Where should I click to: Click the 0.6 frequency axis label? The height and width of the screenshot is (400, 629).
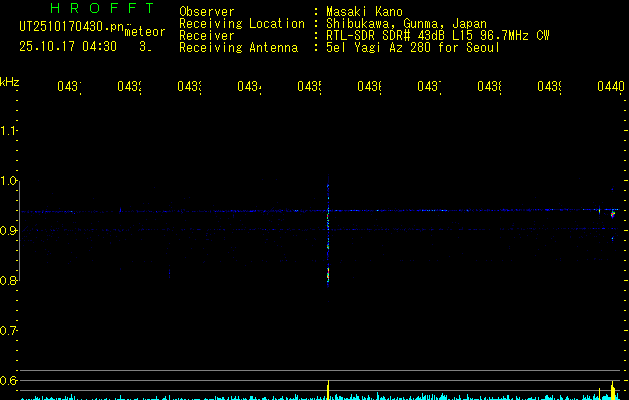pos(9,380)
